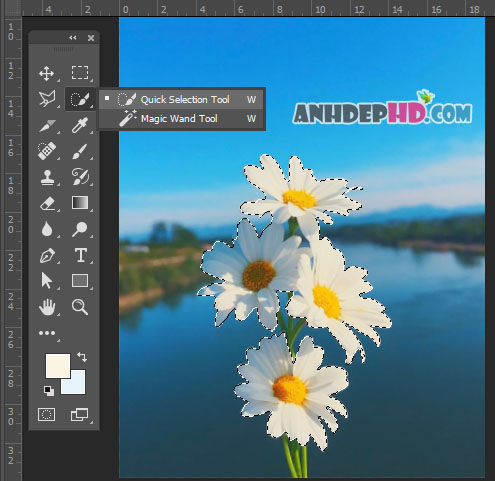Swap foreground and background colors

tap(82, 357)
